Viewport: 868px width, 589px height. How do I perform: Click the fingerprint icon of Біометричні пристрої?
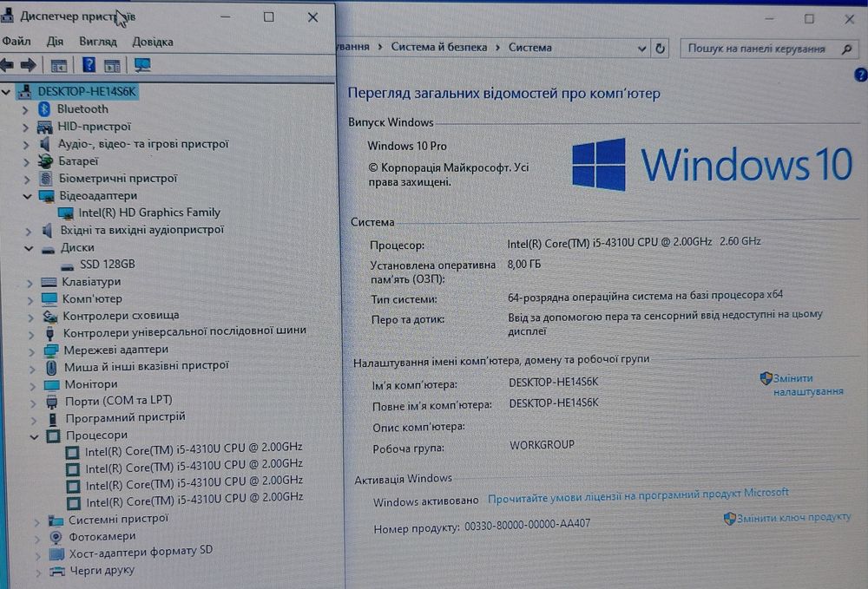coord(46,178)
